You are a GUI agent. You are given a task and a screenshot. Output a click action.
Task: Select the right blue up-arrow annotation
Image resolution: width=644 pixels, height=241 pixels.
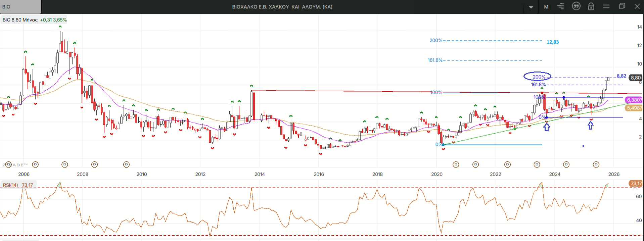(590, 126)
